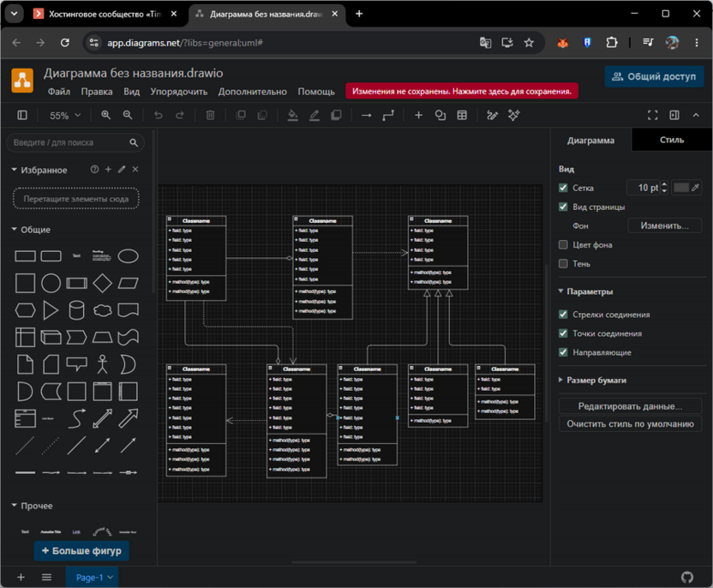The image size is (713, 588).
Task: Enable the Тень shadow checkbox
Action: [563, 263]
